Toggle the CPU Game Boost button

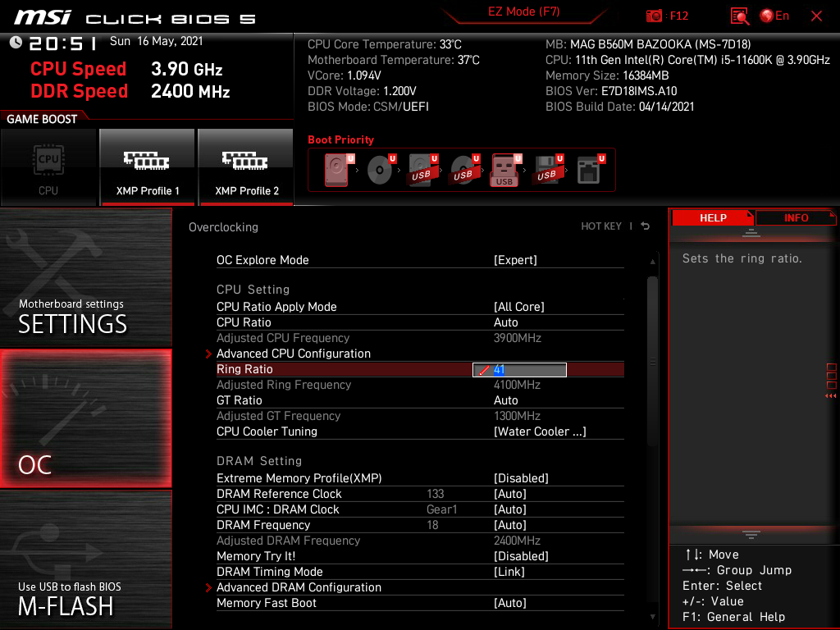(48, 167)
